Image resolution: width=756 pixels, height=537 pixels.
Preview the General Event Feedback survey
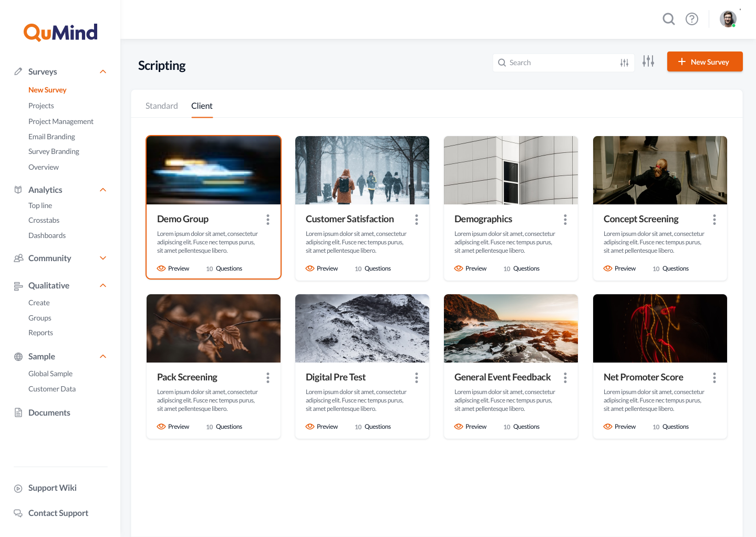pyautogui.click(x=470, y=427)
